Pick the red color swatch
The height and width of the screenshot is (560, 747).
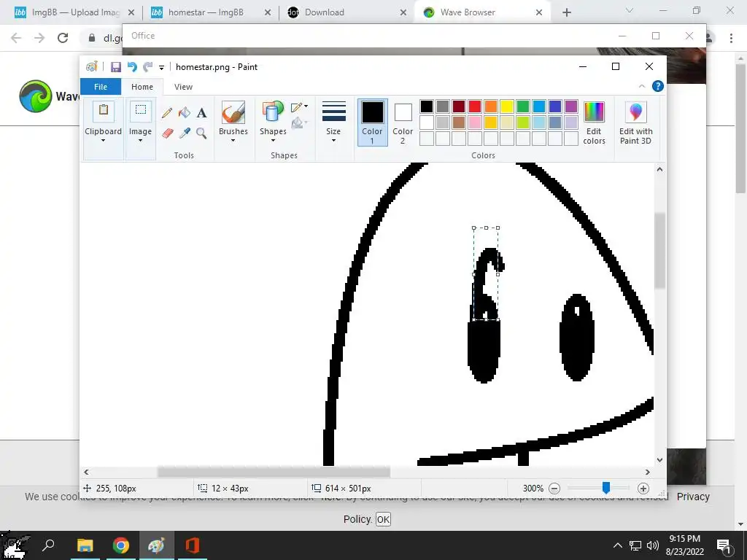tap(474, 106)
